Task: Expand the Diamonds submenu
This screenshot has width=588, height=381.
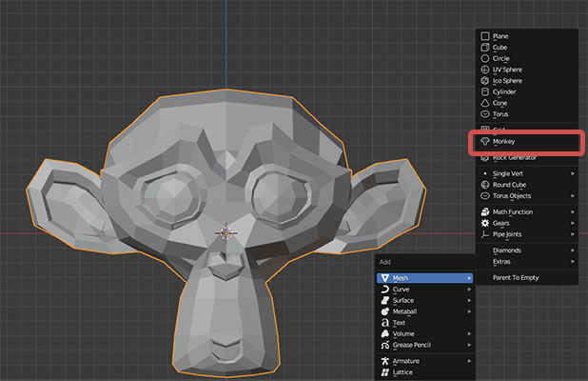Action: (527, 251)
